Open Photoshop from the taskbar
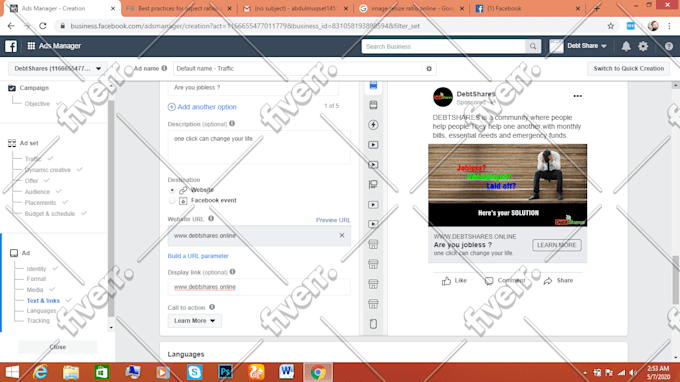680x382 pixels. (226, 372)
